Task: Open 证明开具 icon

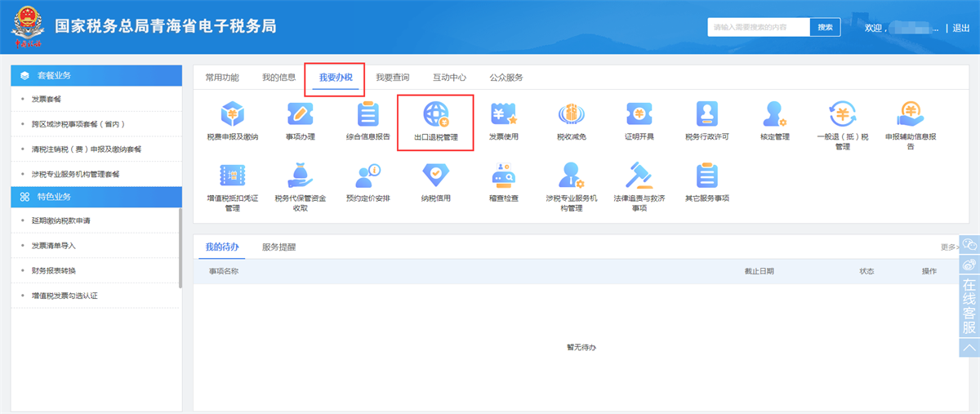Action: pyautogui.click(x=639, y=115)
